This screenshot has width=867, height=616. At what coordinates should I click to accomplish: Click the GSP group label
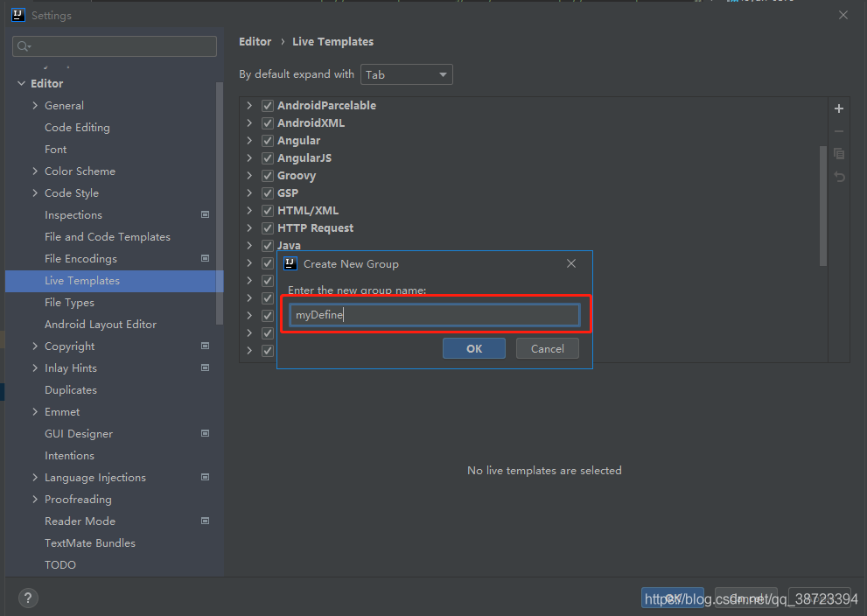pos(288,193)
